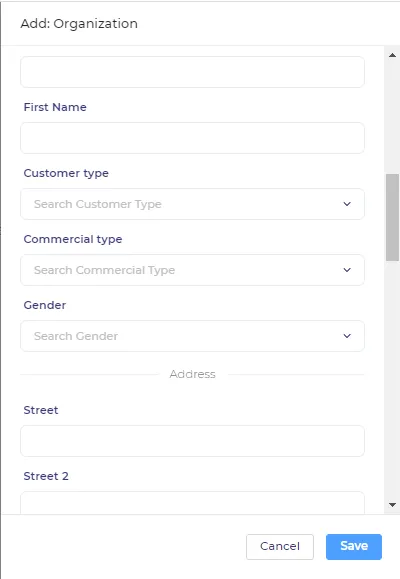Click the Add: Organization dialog title
Image resolution: width=400 pixels, height=579 pixels.
79,24
